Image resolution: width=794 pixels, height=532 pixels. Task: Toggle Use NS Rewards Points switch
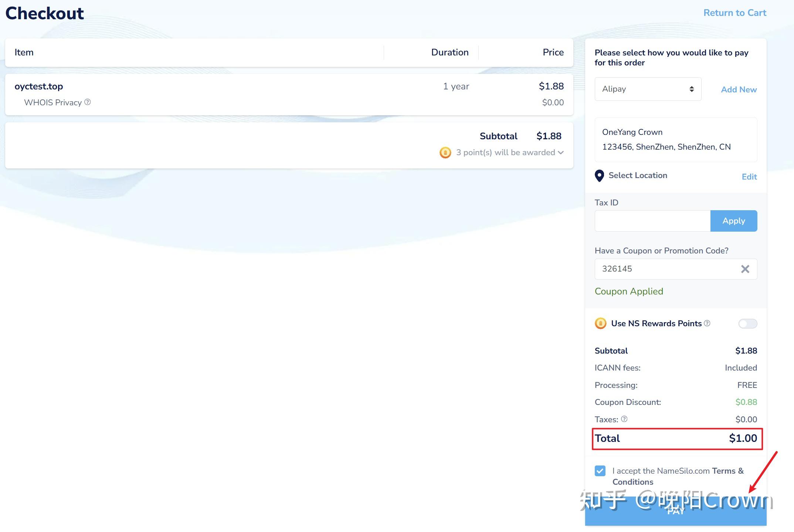click(747, 324)
